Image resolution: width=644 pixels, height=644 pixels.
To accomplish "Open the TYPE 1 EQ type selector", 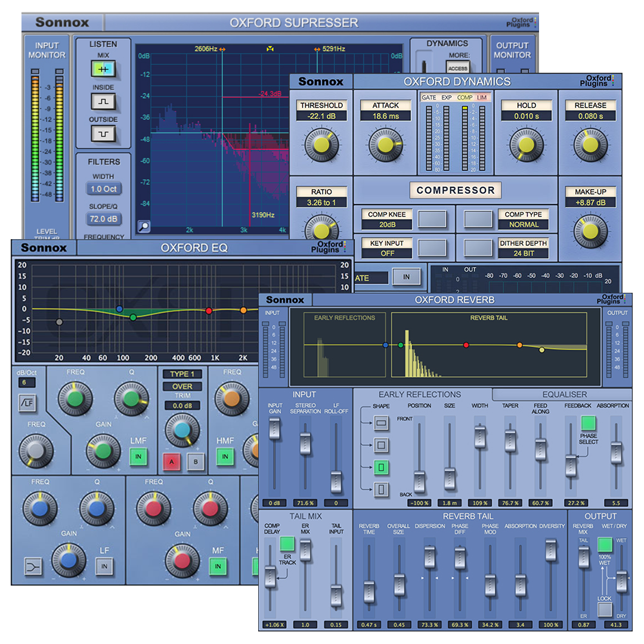I will tap(182, 374).
